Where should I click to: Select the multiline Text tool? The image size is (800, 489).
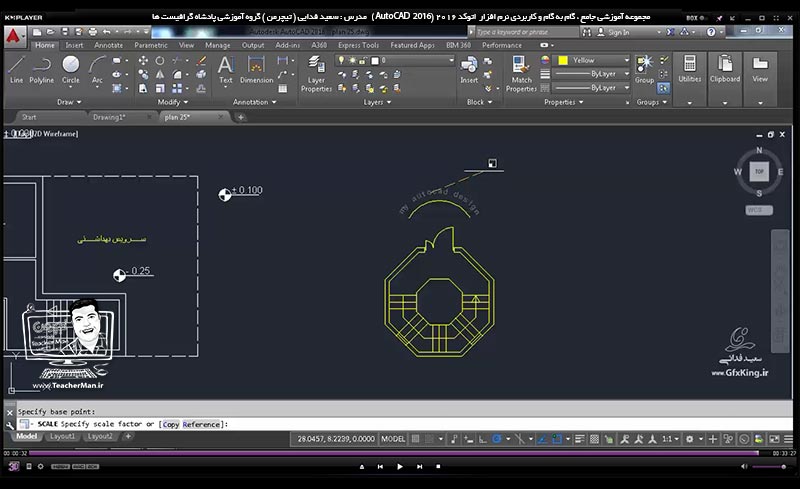226,69
